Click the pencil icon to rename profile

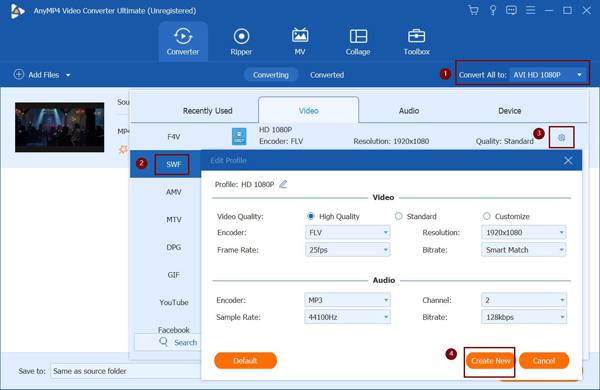click(283, 184)
